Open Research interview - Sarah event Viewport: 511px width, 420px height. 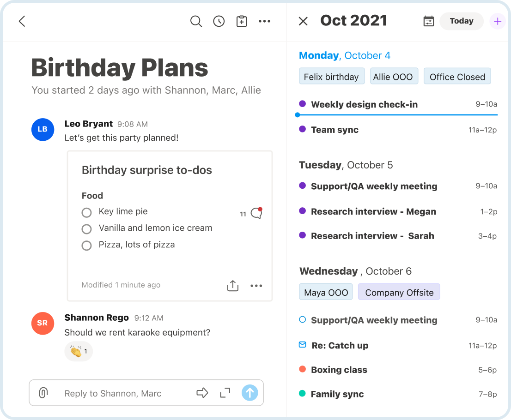pyautogui.click(x=398, y=236)
